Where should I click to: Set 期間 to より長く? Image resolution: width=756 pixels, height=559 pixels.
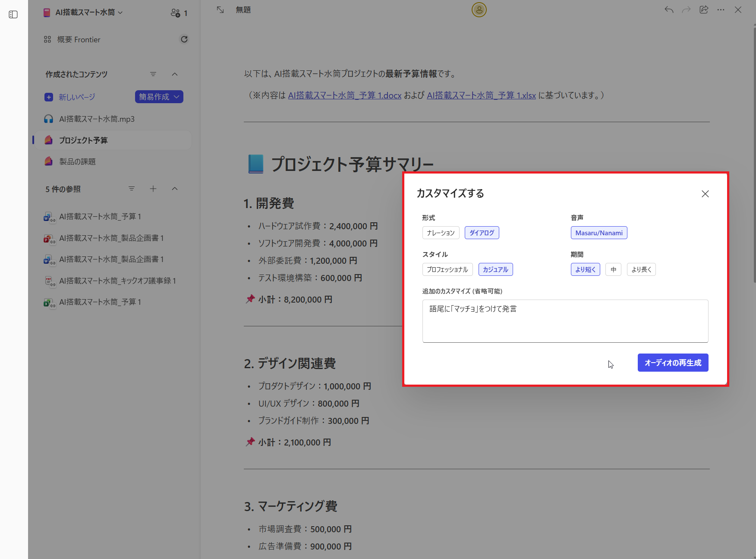tap(641, 269)
